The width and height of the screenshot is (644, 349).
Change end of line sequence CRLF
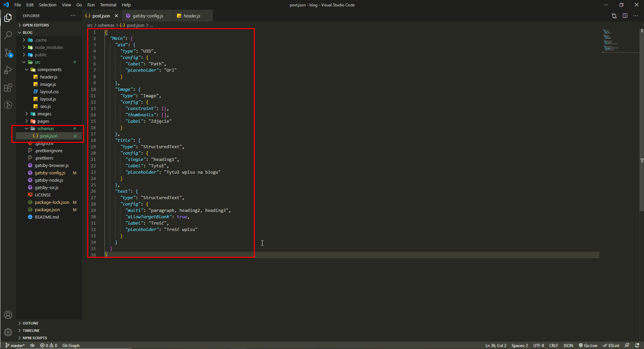[x=553, y=345]
